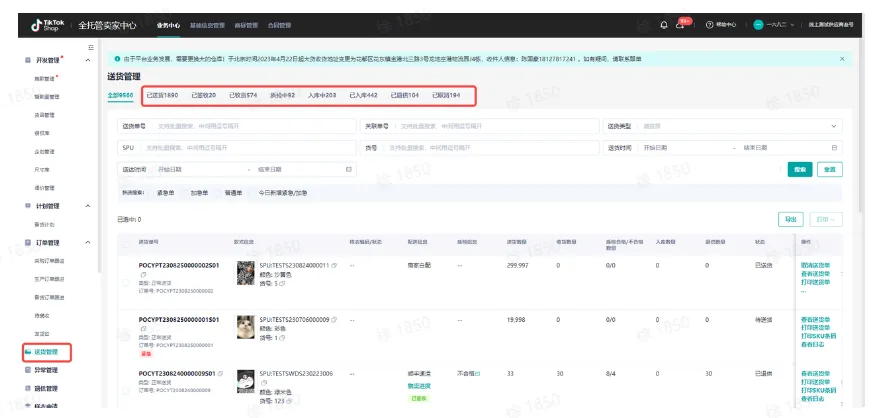This screenshot has width=873, height=418.
Task: Click 取消送货单 link in first row
Action: (x=815, y=265)
